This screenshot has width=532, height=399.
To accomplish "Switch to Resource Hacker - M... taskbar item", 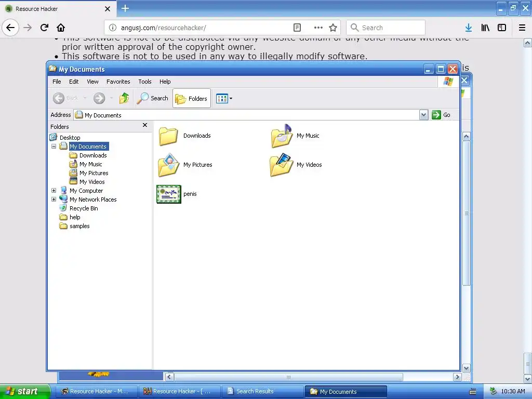I will pos(96,391).
